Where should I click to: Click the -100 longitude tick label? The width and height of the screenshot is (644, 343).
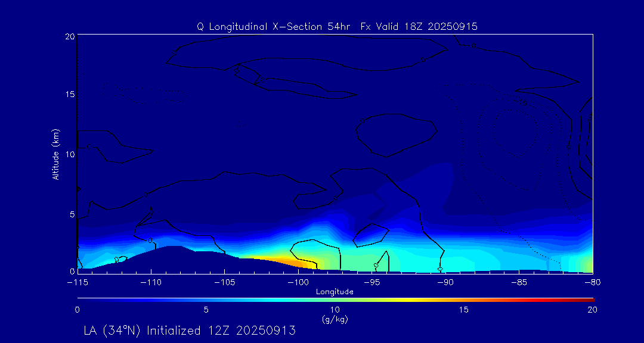pos(298,283)
